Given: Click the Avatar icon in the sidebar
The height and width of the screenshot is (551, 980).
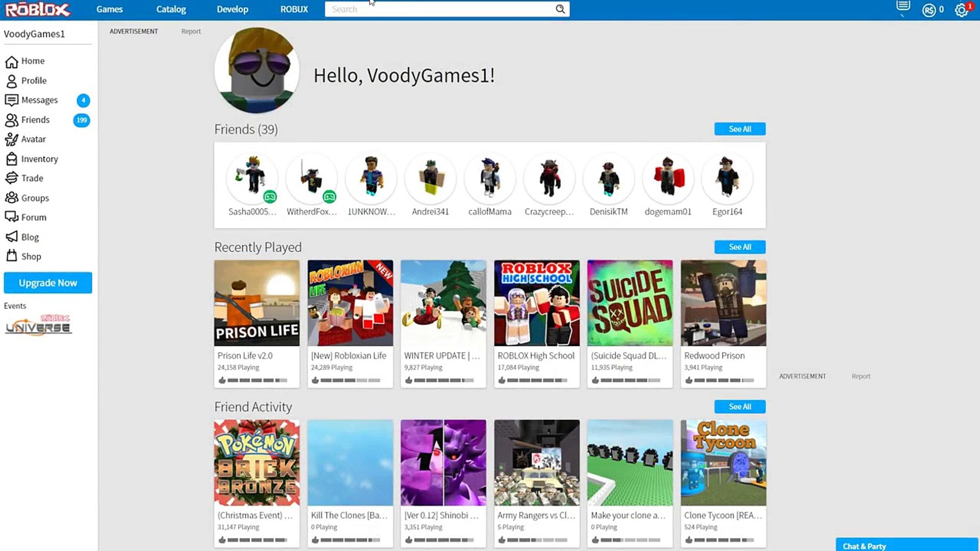Looking at the screenshot, I should click(11, 139).
